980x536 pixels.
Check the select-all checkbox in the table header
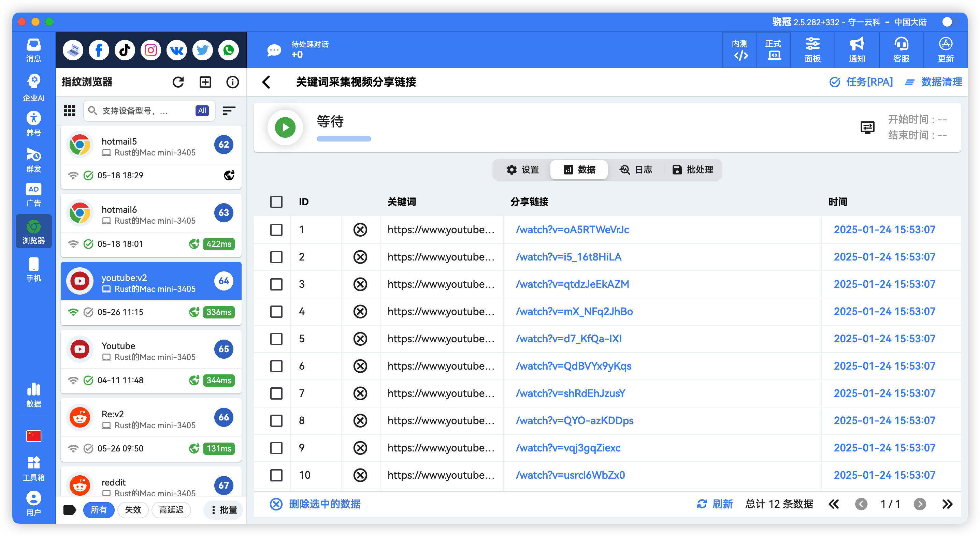pos(276,202)
